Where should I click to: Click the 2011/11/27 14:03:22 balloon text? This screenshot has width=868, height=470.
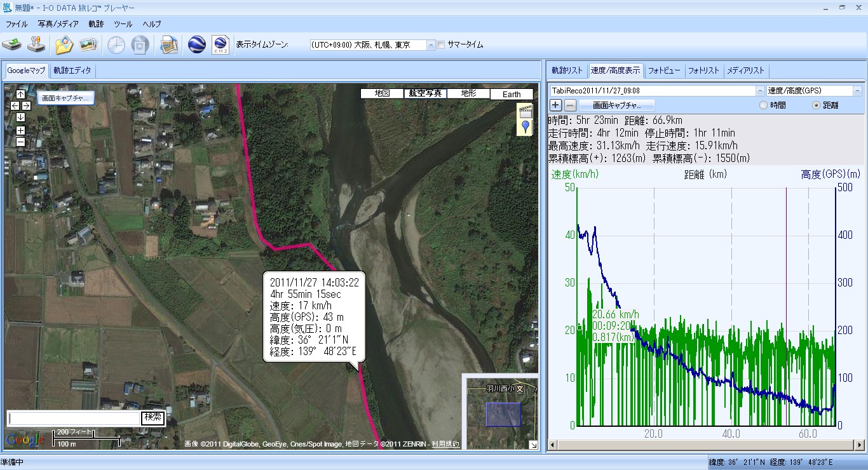[315, 283]
